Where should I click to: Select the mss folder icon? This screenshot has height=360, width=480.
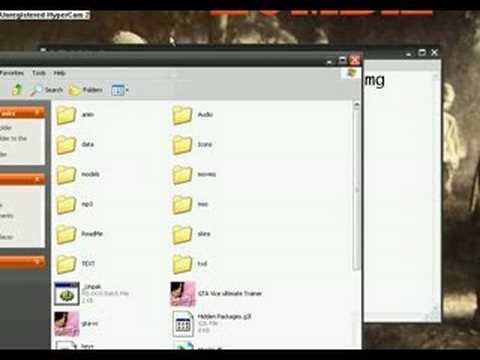pyautogui.click(x=182, y=204)
